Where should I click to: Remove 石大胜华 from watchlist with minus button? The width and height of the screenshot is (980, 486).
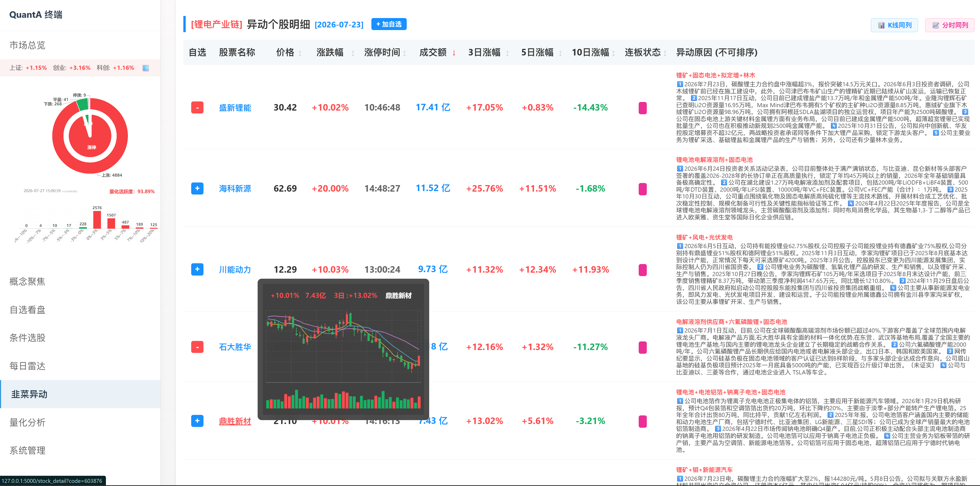(197, 347)
